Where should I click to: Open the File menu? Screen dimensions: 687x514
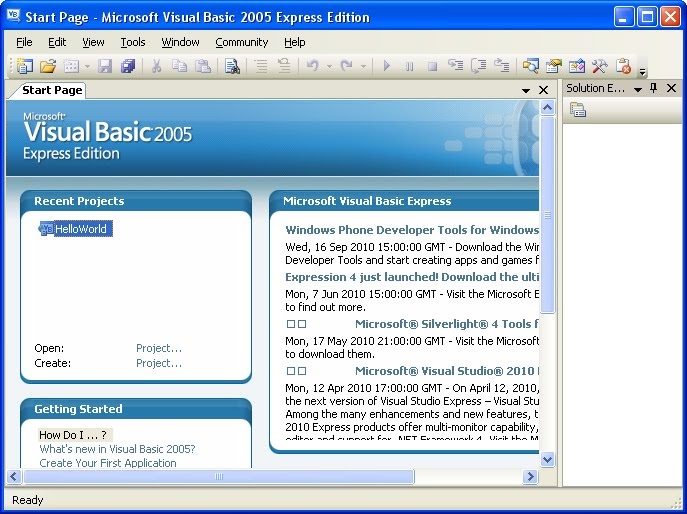click(x=24, y=43)
